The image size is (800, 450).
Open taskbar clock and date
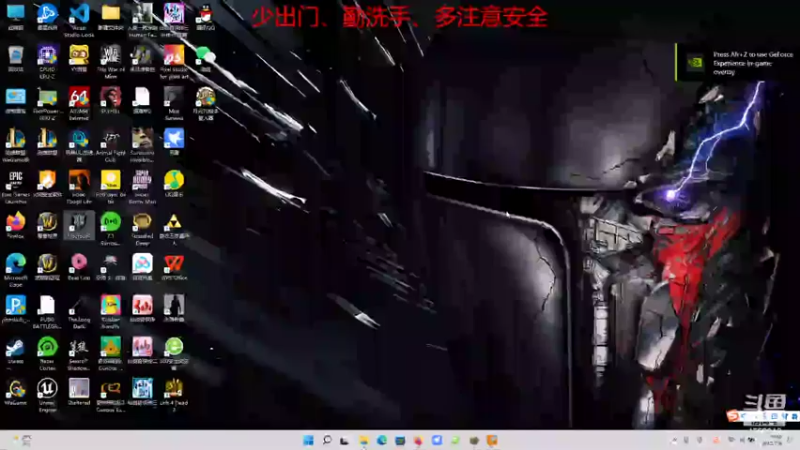click(x=772, y=440)
